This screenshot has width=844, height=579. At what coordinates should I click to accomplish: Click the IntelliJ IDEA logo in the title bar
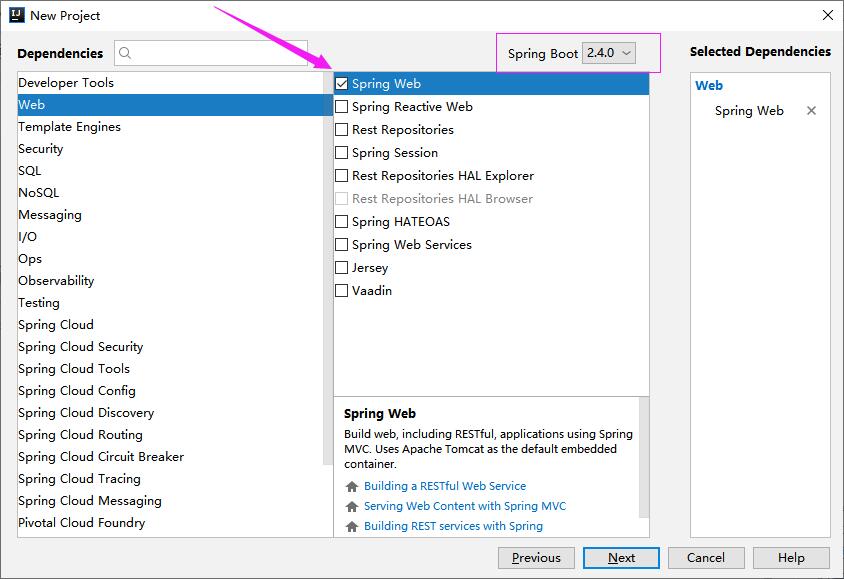(x=16, y=15)
